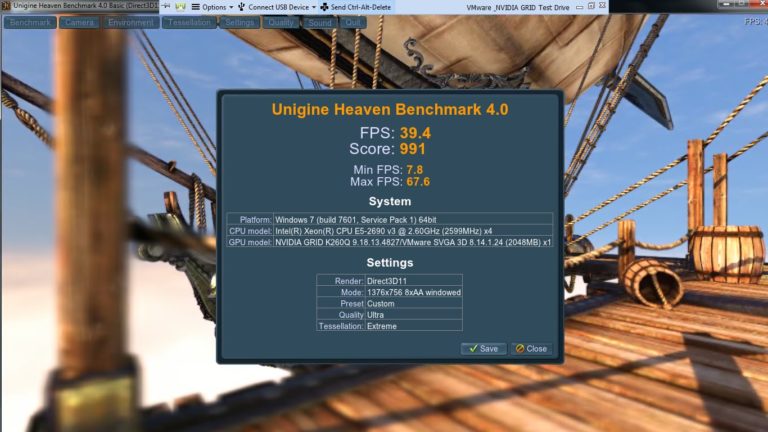Viewport: 768px width, 432px height.
Task: Click the pin icon in VMware toolbar
Action: [x=167, y=6]
